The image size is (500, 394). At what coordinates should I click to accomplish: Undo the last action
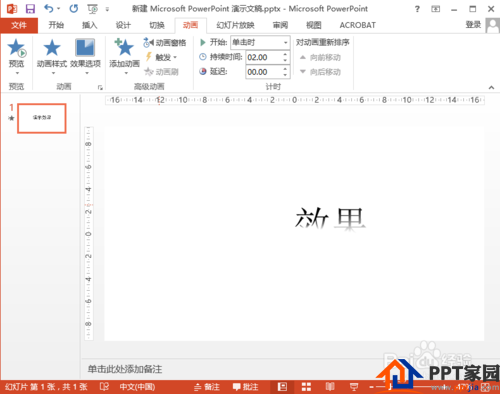point(49,8)
